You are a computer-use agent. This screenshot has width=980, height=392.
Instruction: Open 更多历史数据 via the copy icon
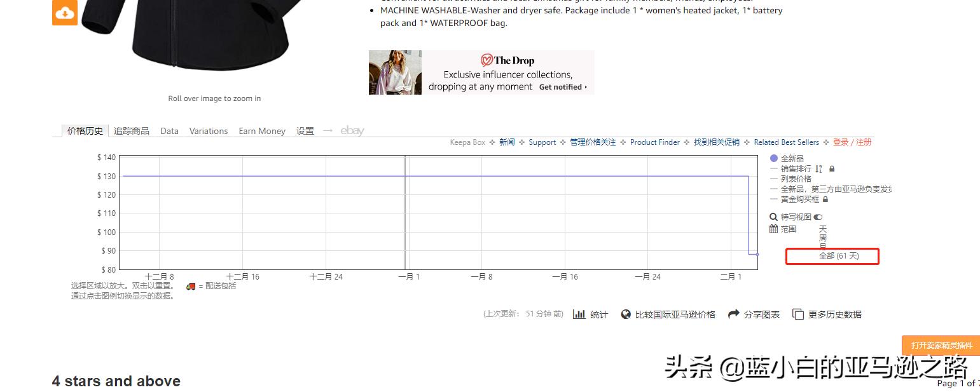tap(797, 314)
